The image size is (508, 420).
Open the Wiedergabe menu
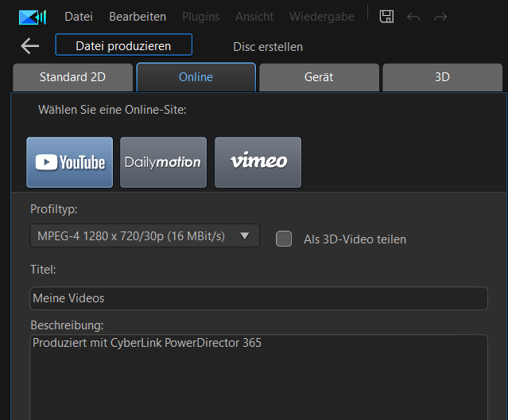coord(322,17)
